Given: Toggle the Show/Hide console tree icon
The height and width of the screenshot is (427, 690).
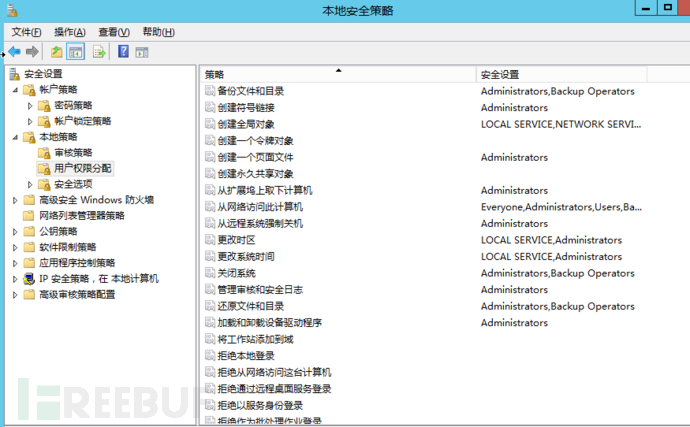Looking at the screenshot, I should [75, 52].
